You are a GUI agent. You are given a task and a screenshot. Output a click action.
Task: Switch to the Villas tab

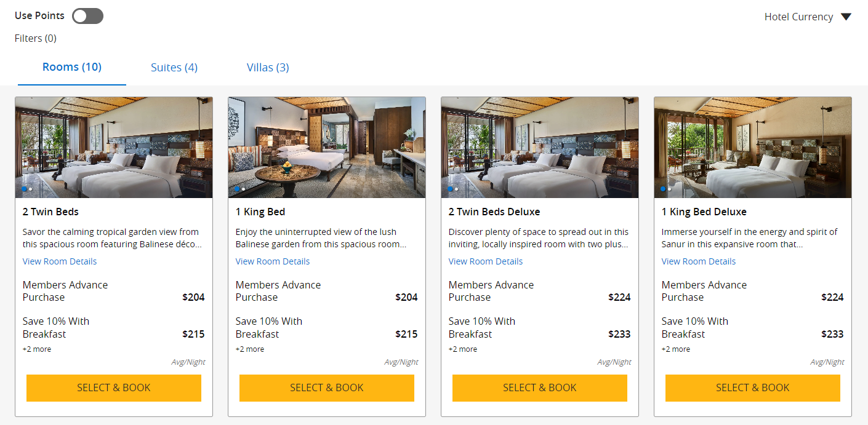point(267,67)
